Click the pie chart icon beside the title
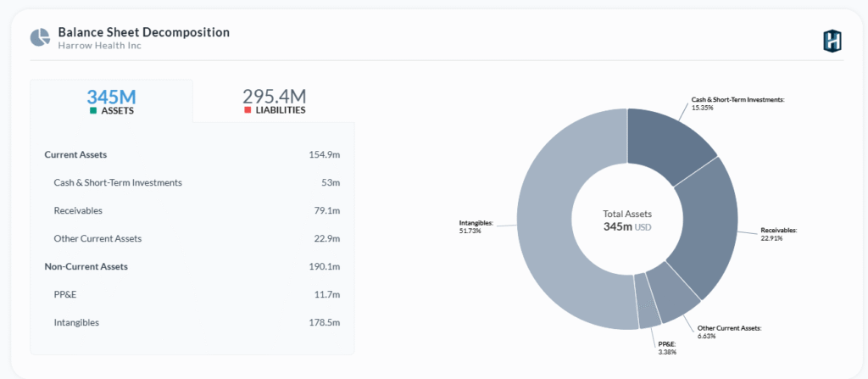Image resolution: width=868 pixels, height=379 pixels. point(40,38)
